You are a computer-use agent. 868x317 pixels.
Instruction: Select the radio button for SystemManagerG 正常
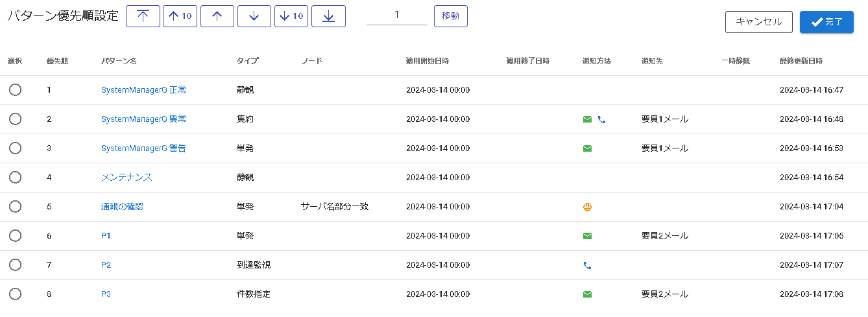click(16, 90)
